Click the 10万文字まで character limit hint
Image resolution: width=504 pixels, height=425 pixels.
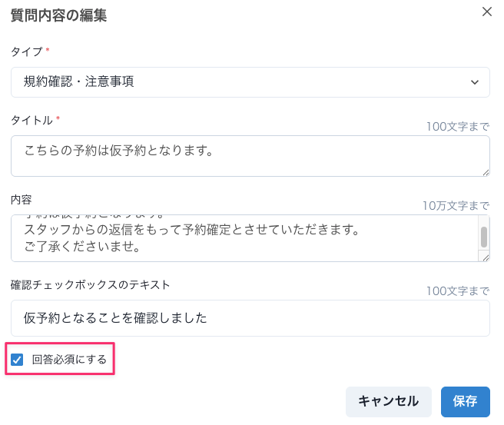pyautogui.click(x=456, y=206)
